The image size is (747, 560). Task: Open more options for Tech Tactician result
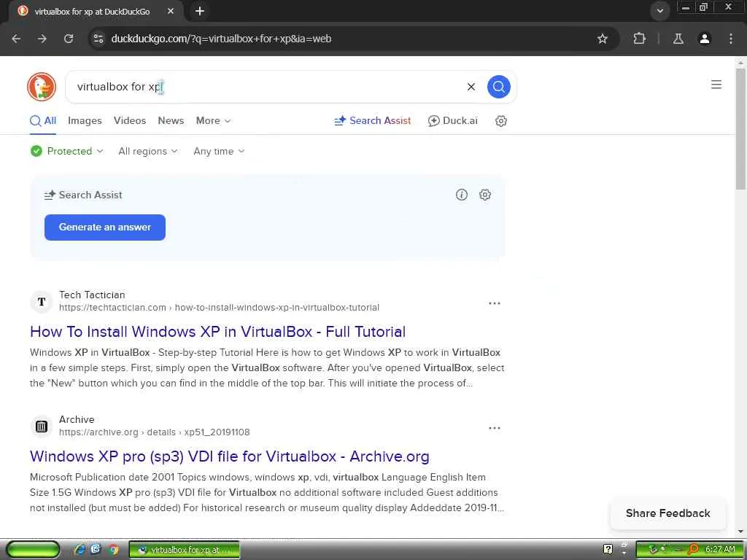point(495,303)
